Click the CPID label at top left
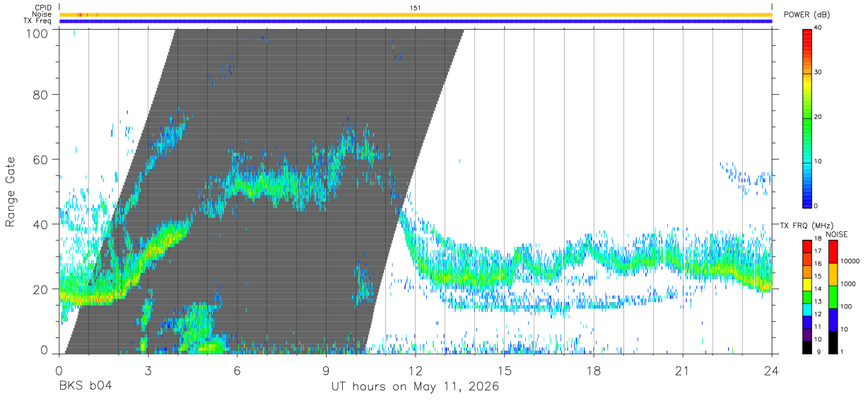The image size is (868, 401). coord(43,8)
